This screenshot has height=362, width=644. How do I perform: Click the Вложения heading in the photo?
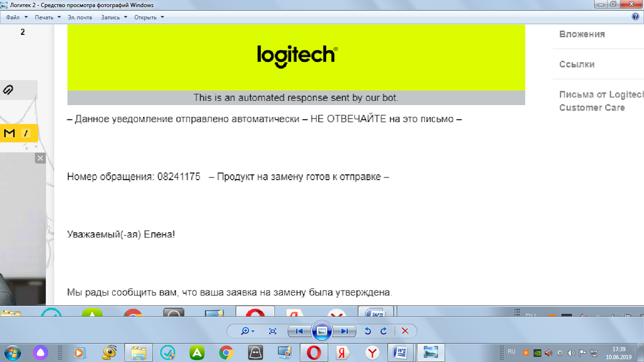click(582, 34)
